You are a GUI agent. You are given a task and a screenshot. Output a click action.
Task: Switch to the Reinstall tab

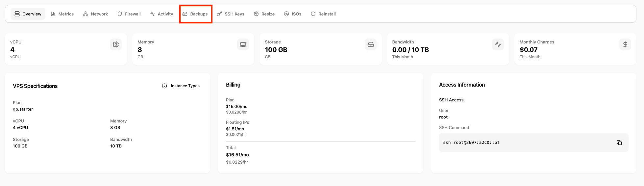tap(323, 14)
